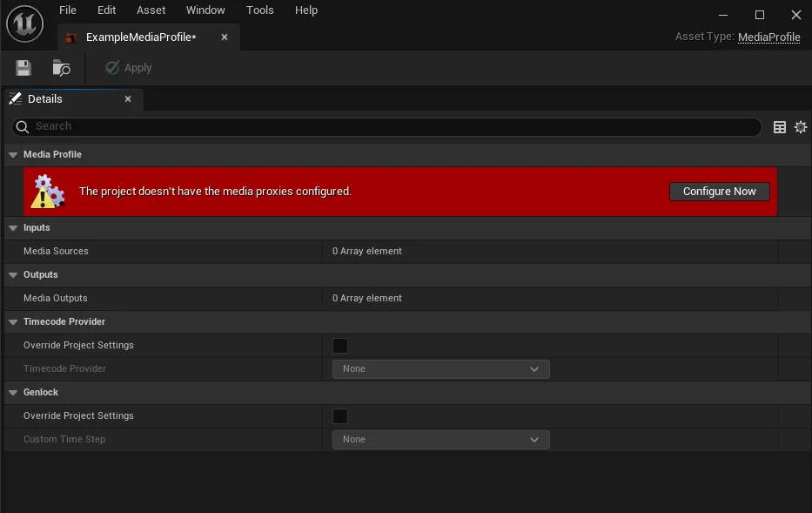Viewport: 812px width, 513px height.
Task: Close the Details panel tab
Action: 128,99
